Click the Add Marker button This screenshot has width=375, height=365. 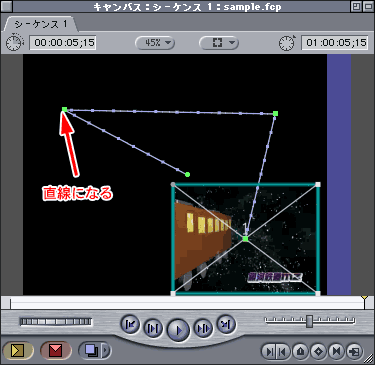[301, 351]
